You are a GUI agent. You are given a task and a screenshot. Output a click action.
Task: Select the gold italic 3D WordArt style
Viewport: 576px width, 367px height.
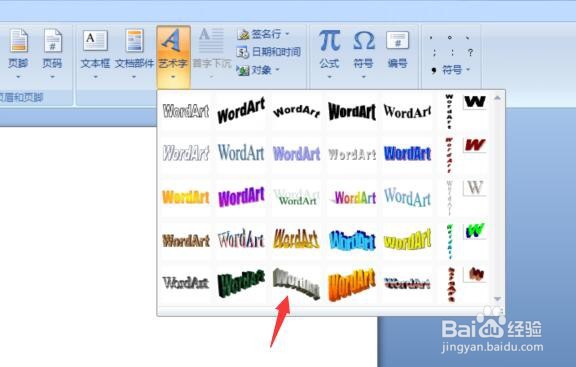click(x=296, y=240)
